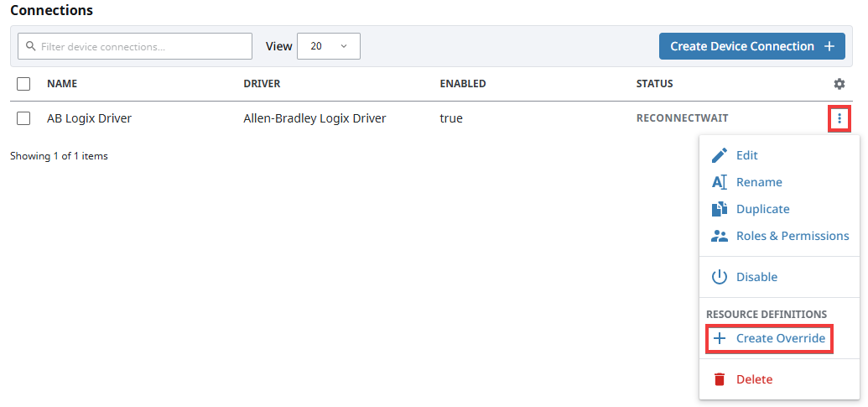The width and height of the screenshot is (868, 407).
Task: Click the Duplicate pages icon
Action: 719,209
